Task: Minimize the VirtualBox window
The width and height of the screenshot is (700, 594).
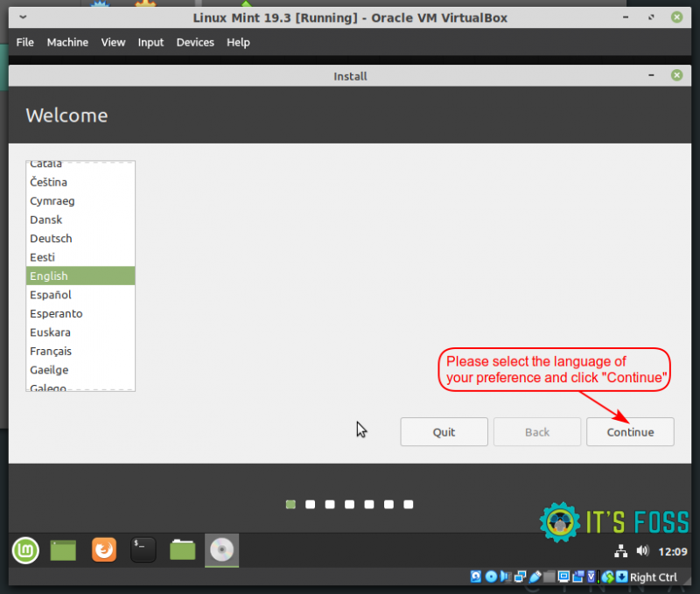Action: [626, 17]
